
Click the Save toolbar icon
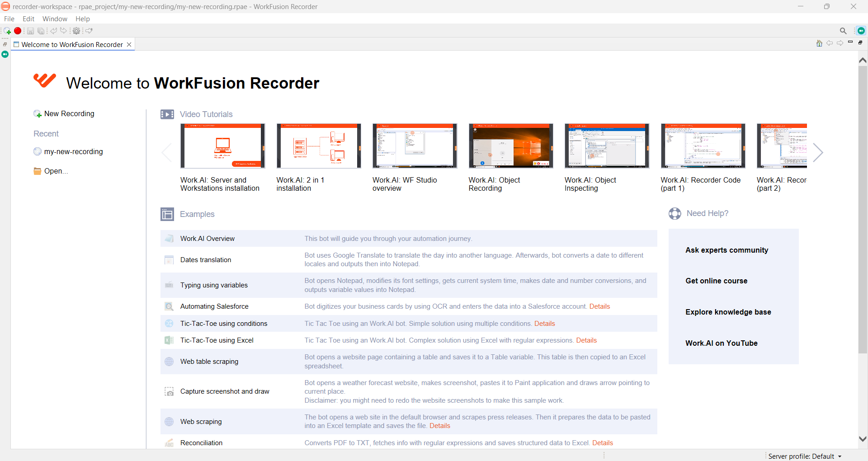tap(30, 31)
